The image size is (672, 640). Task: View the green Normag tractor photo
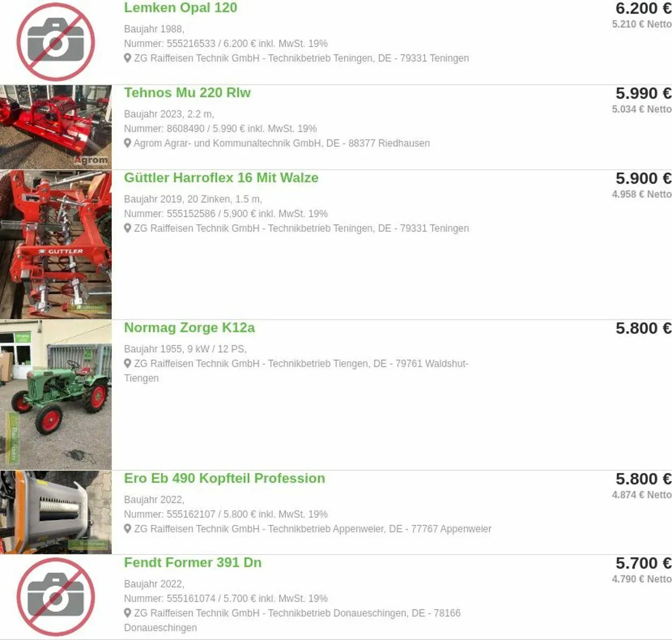click(x=56, y=395)
